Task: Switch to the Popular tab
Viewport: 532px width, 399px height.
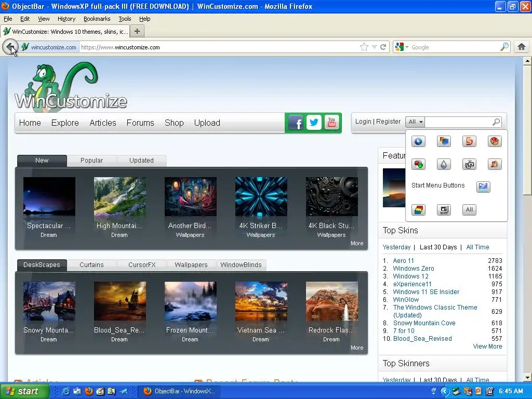Action: (91, 161)
